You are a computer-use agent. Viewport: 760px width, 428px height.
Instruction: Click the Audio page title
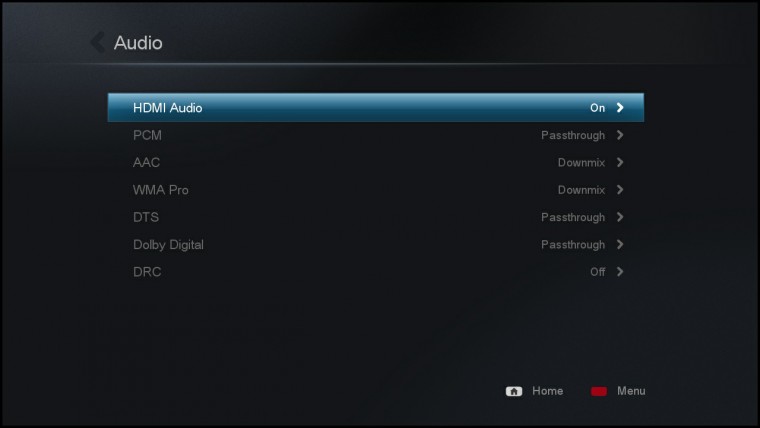point(138,43)
